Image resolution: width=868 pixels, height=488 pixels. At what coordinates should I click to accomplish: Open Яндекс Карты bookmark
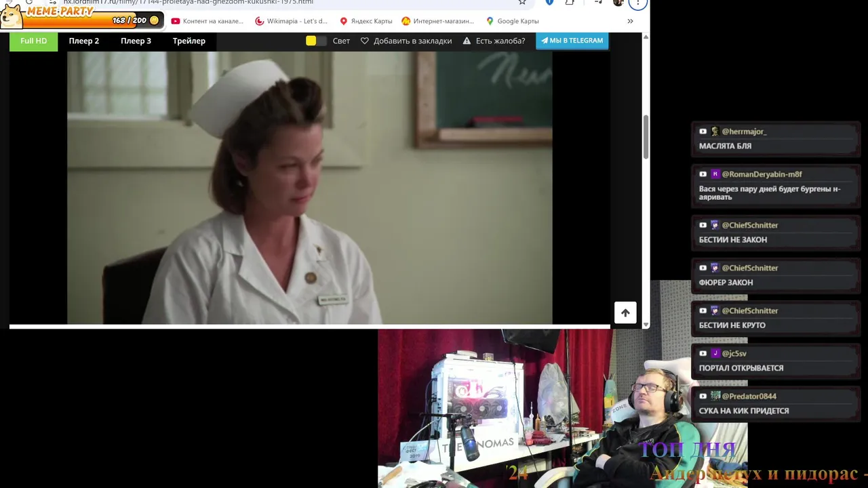366,21
